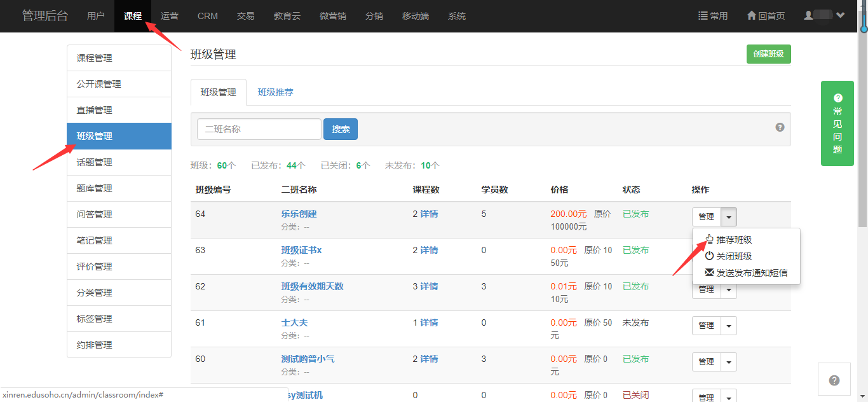The image size is (868, 402).
Task: Open the user account dropdown
Action: tap(824, 15)
